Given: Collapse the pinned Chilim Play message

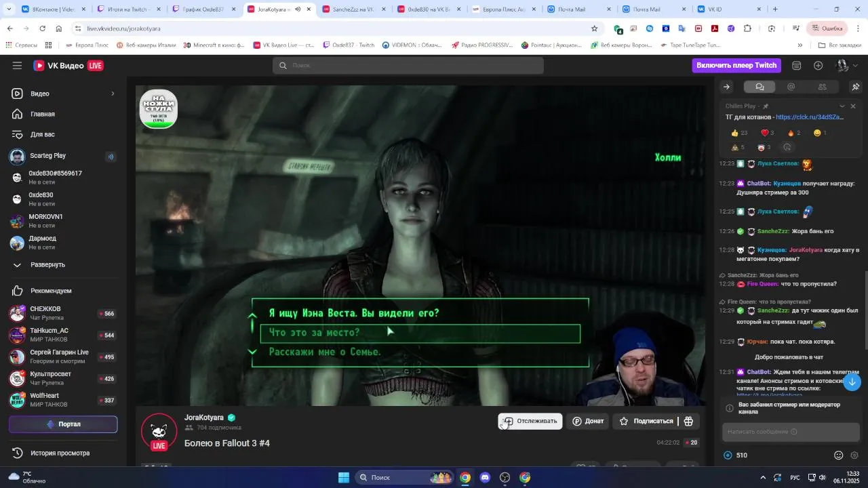Looking at the screenshot, I should click(x=842, y=106).
